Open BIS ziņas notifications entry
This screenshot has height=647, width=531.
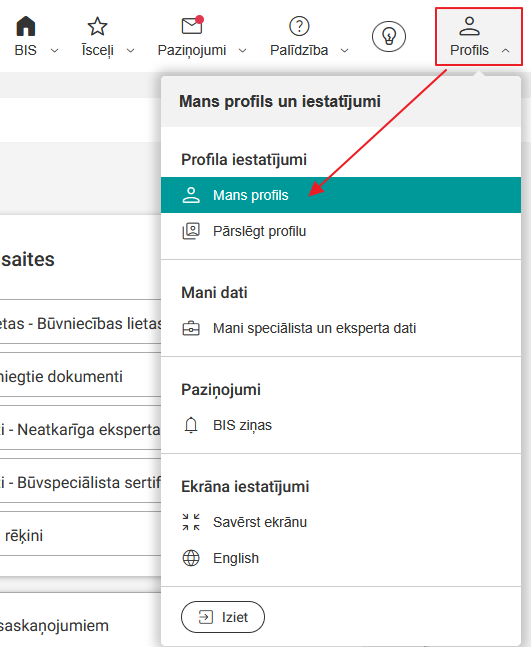tap(341, 425)
